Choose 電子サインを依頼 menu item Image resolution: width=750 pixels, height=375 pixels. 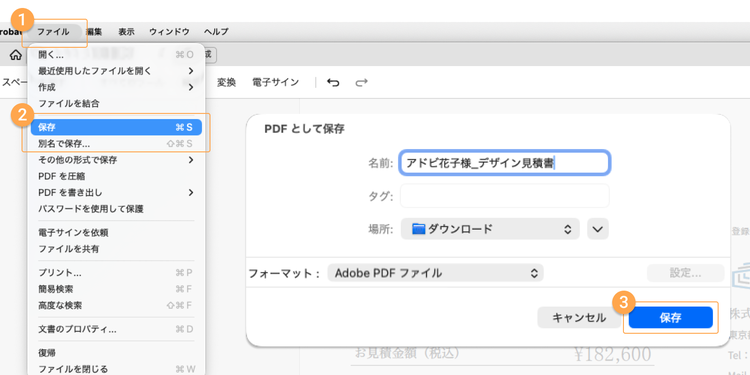[x=116, y=232]
